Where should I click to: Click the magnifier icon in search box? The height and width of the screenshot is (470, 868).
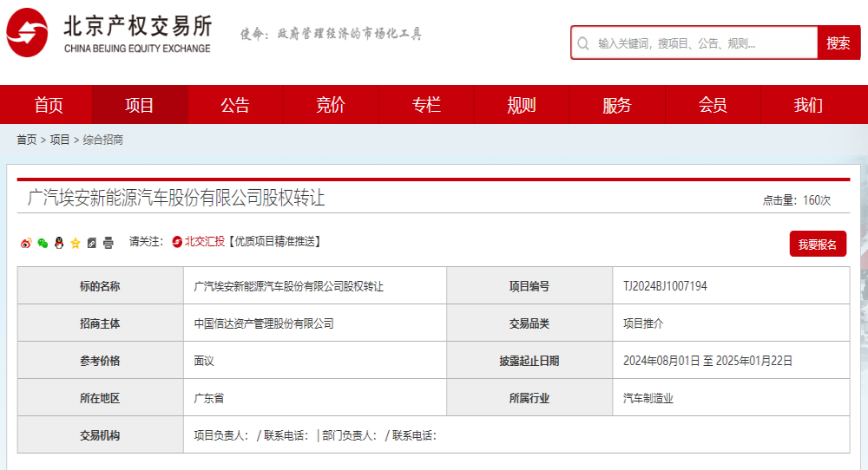pos(583,43)
